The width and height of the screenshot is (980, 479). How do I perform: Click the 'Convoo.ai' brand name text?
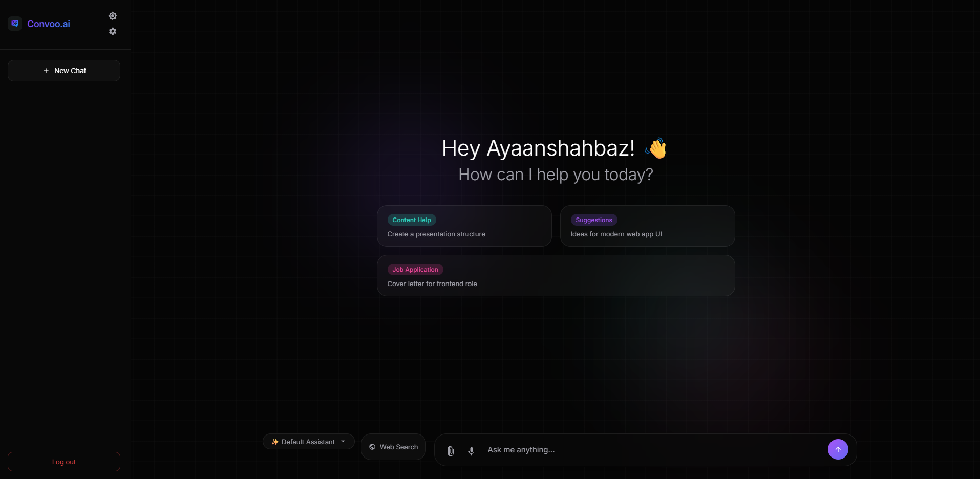point(49,24)
